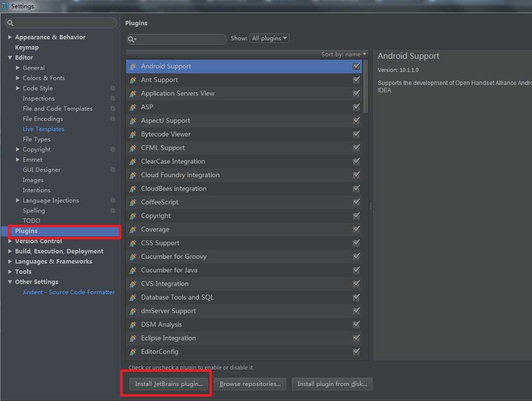Viewport: 532px width, 401px height.
Task: Select Keymap in the settings tree
Action: coord(27,48)
